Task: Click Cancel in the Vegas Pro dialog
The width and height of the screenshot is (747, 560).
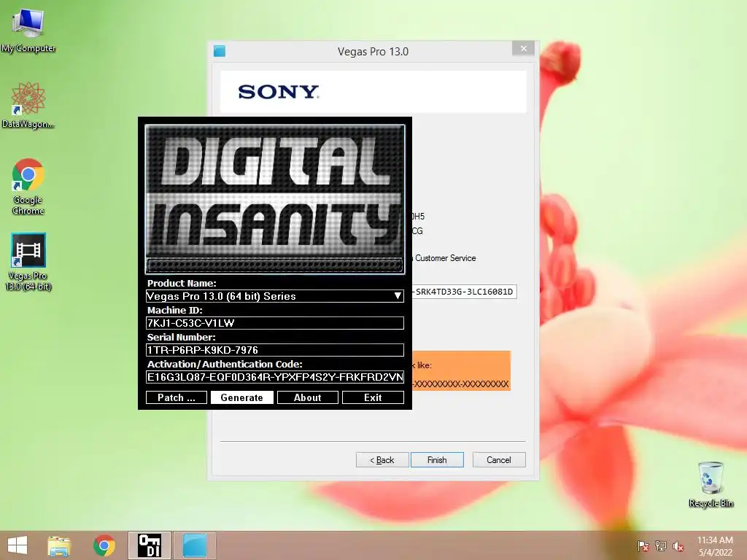Action: (x=499, y=460)
